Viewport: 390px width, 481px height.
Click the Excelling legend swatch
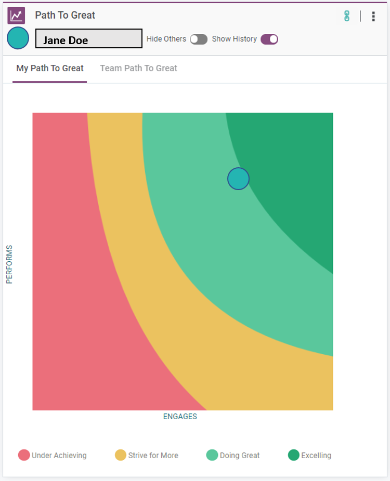294,455
